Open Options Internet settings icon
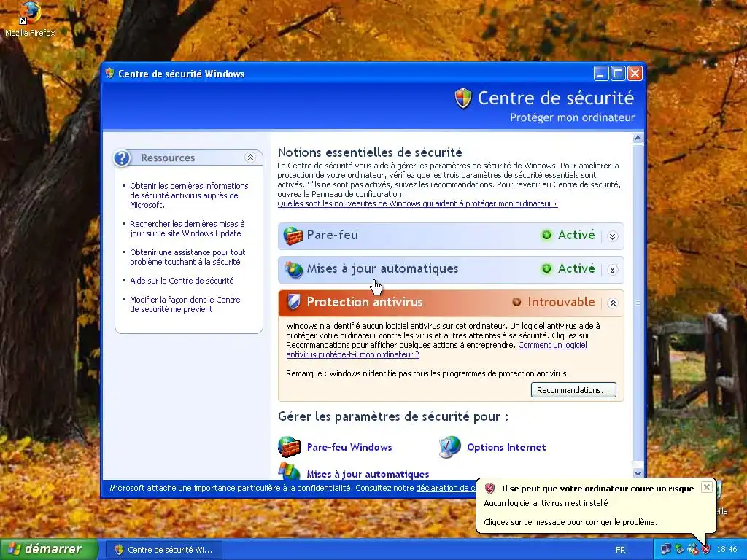 point(449,447)
